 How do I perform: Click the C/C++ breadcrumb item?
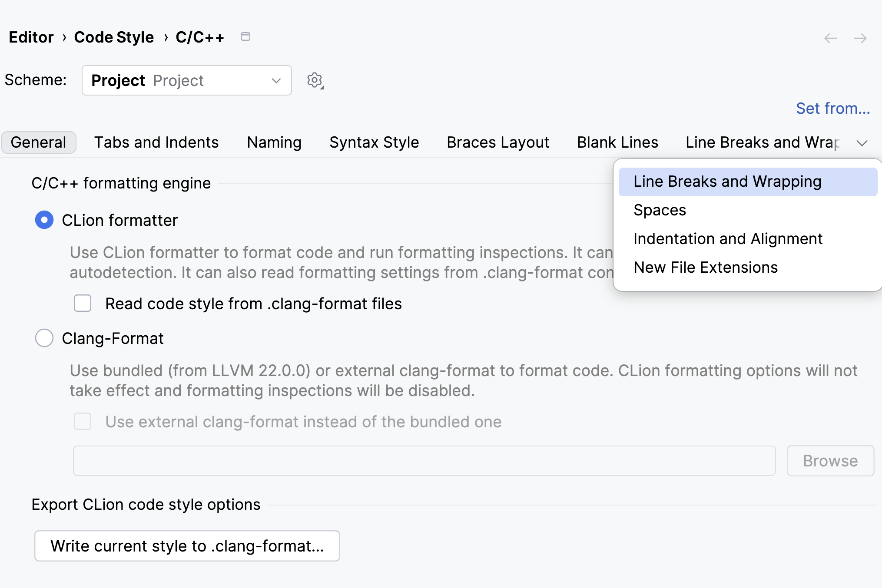(x=200, y=37)
